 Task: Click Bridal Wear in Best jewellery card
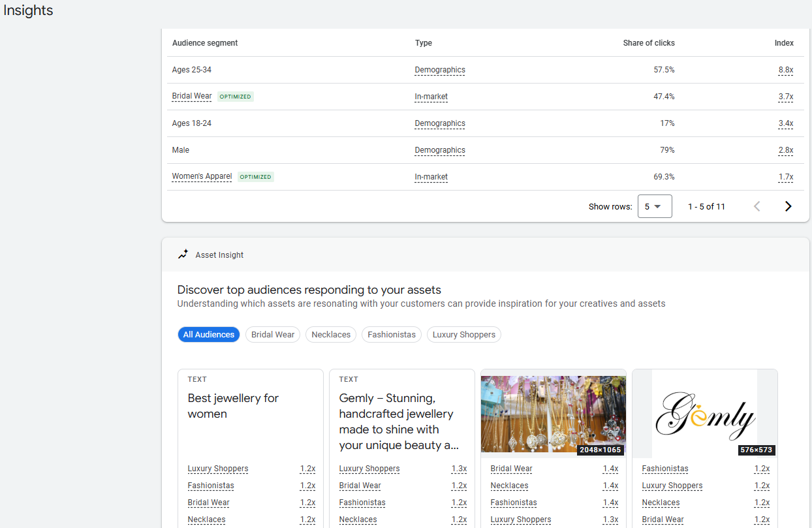[209, 503]
